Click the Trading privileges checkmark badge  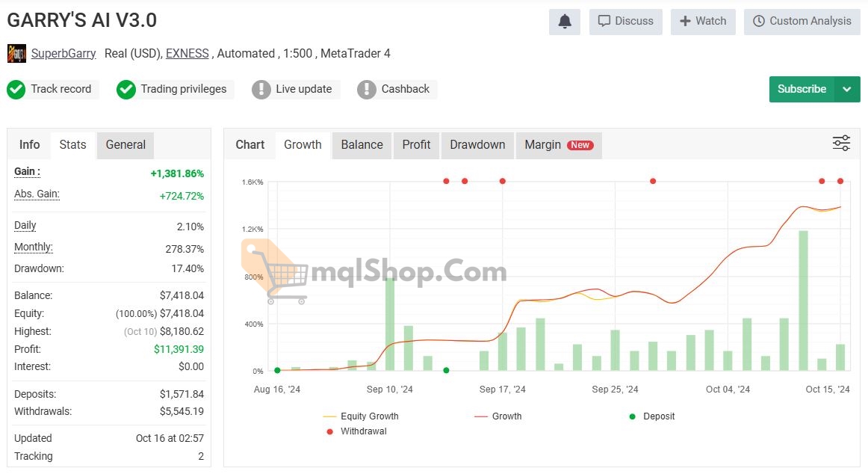tap(125, 89)
